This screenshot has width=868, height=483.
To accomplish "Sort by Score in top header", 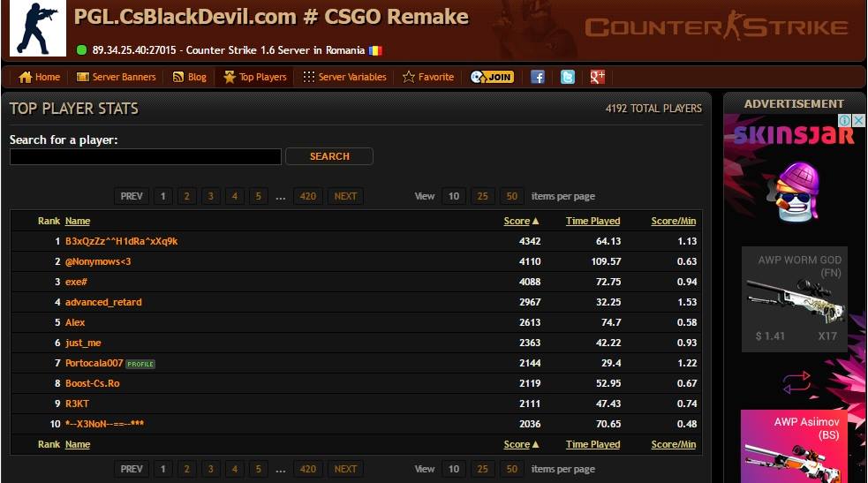I will click(517, 221).
